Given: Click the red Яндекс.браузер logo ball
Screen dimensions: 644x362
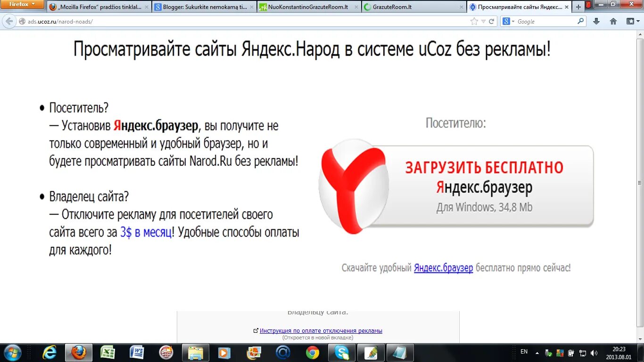Looking at the screenshot, I should click(x=354, y=187).
